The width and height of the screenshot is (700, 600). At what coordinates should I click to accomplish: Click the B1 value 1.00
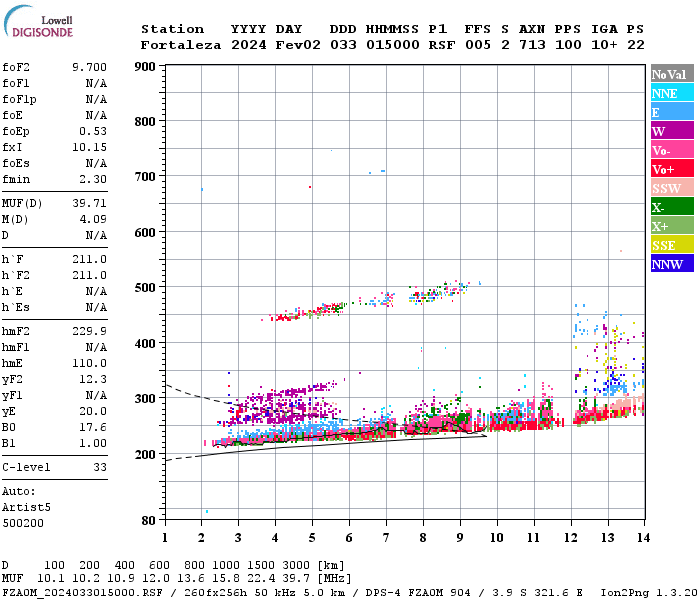(93, 443)
